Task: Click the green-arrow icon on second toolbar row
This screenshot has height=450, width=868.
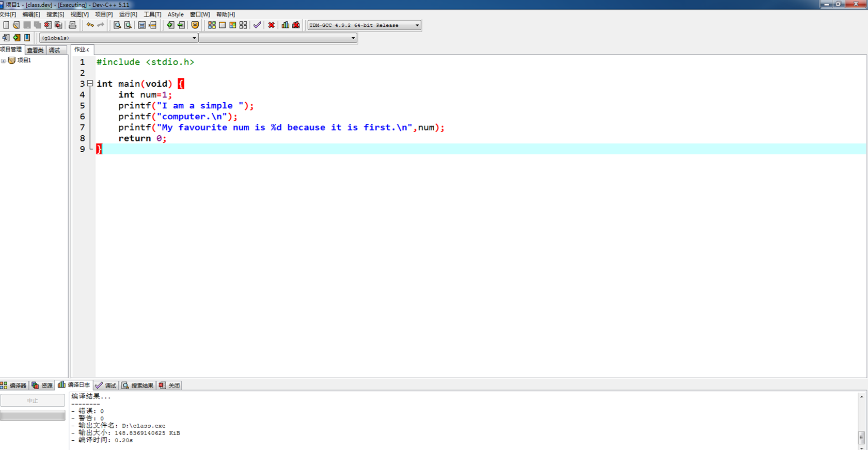Action: [x=17, y=38]
